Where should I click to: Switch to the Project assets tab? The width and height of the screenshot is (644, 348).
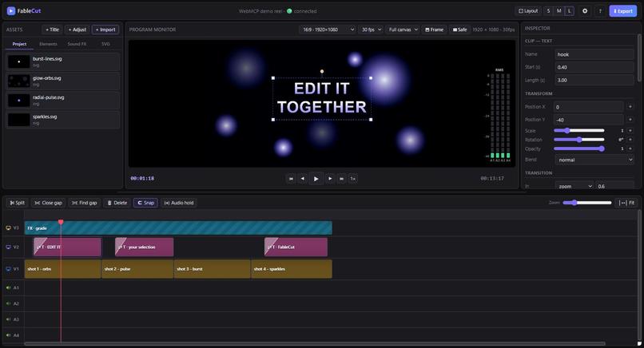19,44
